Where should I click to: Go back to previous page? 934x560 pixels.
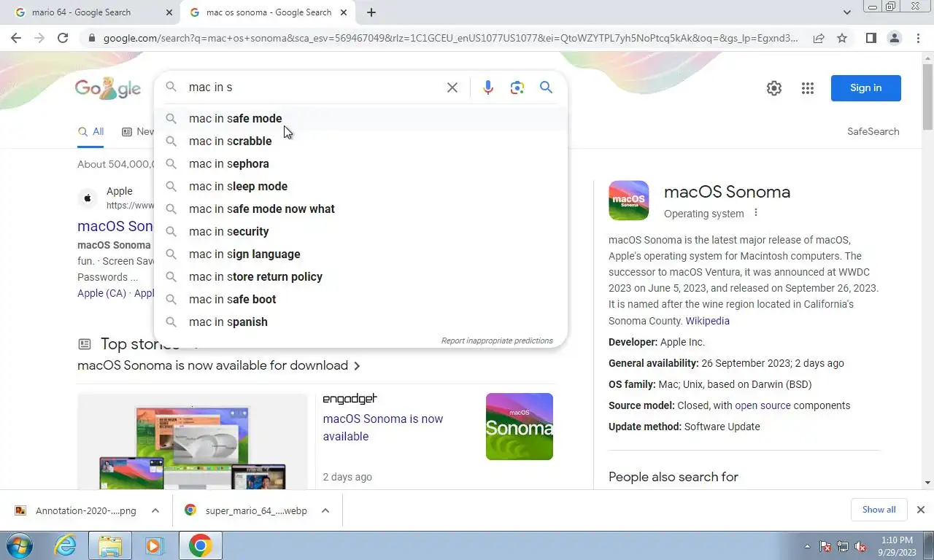16,38
